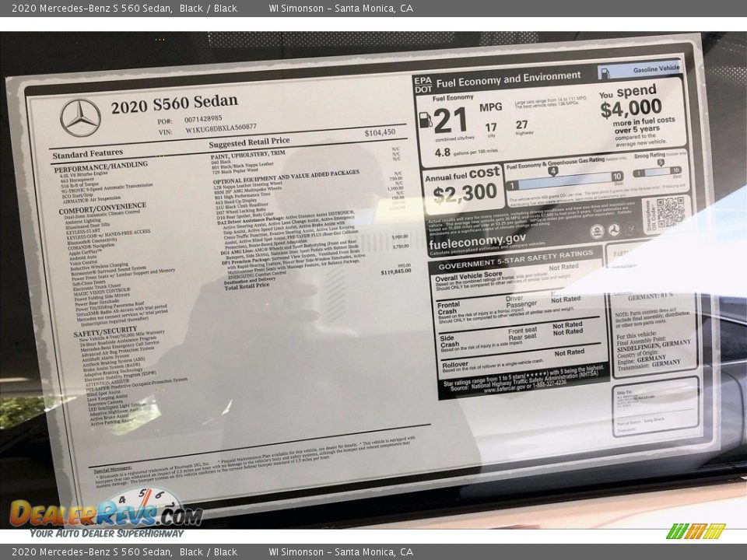Click the smartphone QR code
This screenshot has width=747, height=560.
click(670, 212)
